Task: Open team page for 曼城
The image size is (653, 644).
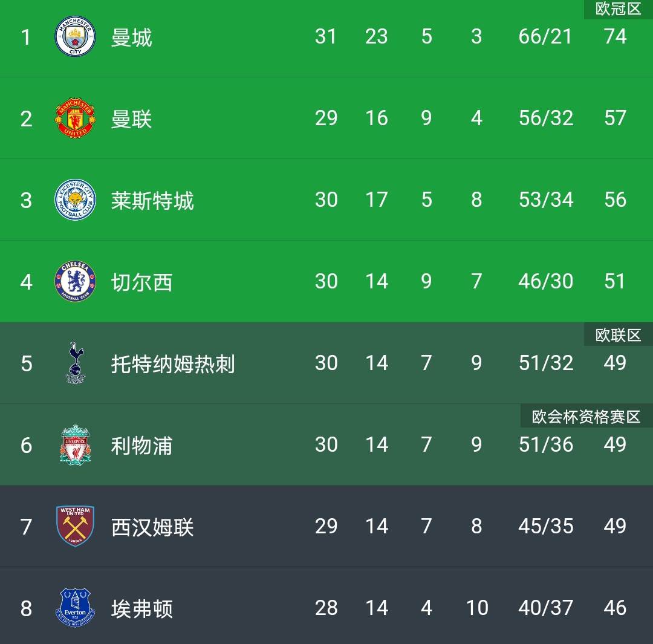Action: point(132,37)
